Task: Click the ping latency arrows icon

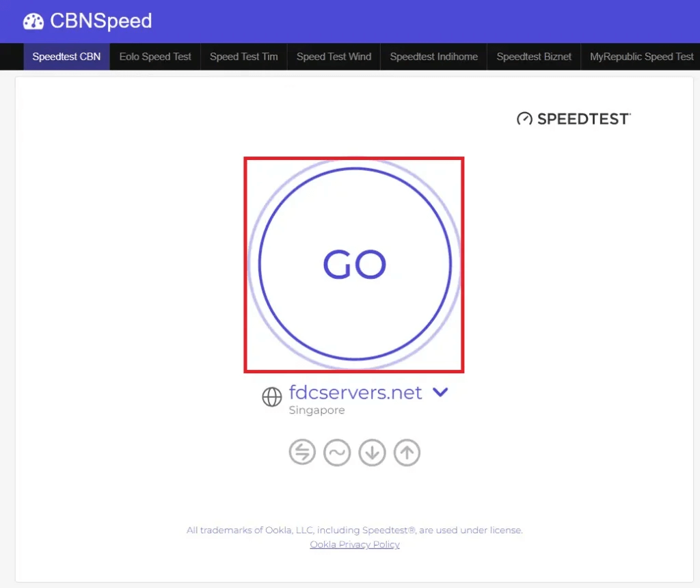Action: (302, 452)
